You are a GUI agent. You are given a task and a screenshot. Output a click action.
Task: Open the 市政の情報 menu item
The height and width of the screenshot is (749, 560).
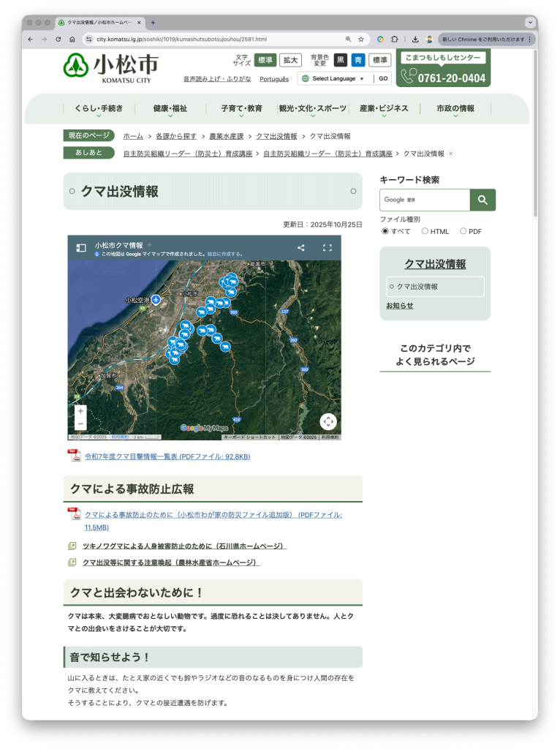[455, 109]
